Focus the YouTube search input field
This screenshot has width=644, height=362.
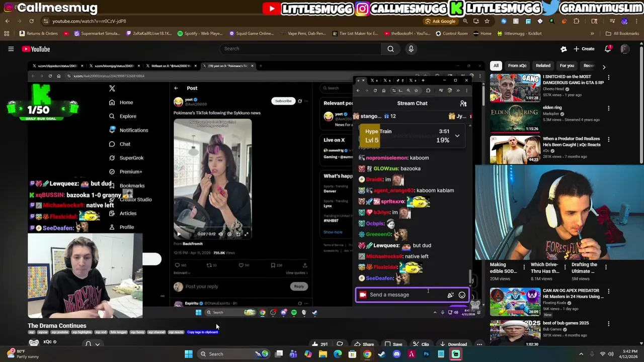point(300,49)
